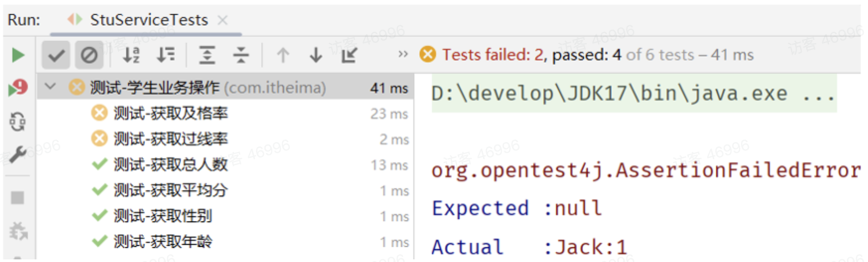Rerun failed tests icon in sidebar
The image size is (868, 262).
[18, 88]
